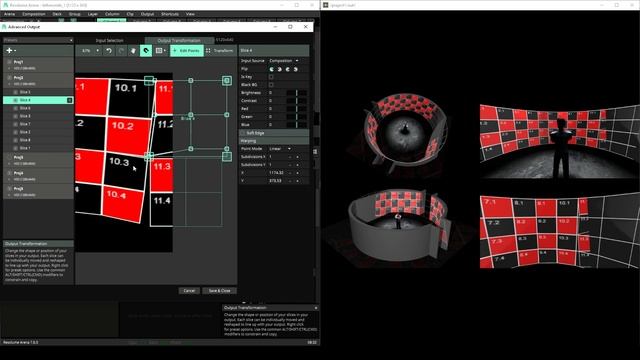Image resolution: width=640 pixels, height=360 pixels.
Task: Decrease Subdivisions Y with minus
Action: coord(290,165)
